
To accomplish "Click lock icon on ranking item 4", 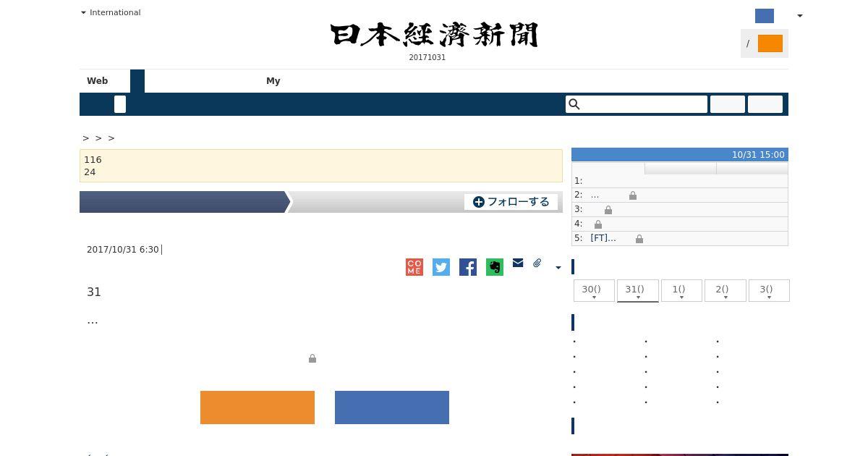I will pos(598,224).
